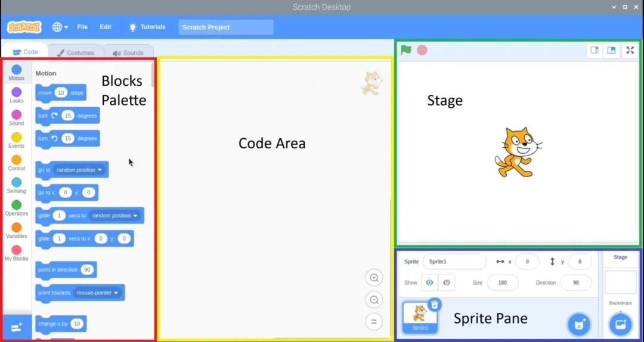Image resolution: width=644 pixels, height=342 pixels.
Task: Switch to the Sounds tab
Action: pos(128,52)
